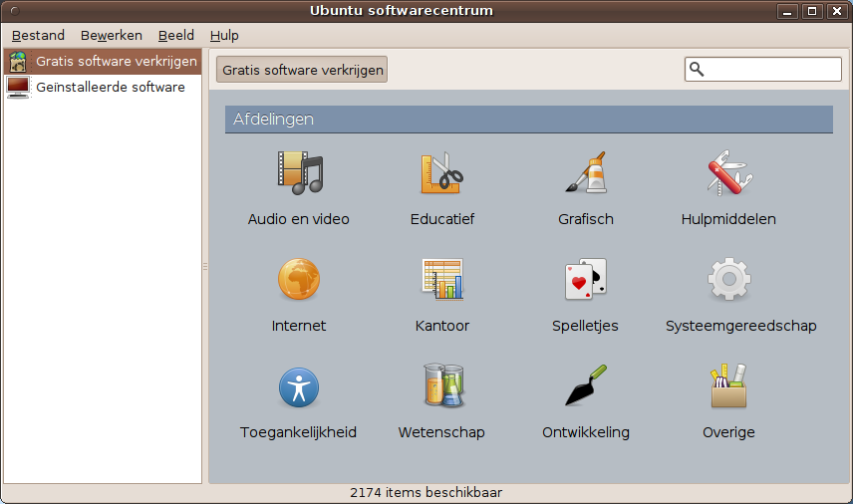Image resolution: width=853 pixels, height=504 pixels.
Task: Open the Internet globe icon
Action: [299, 279]
